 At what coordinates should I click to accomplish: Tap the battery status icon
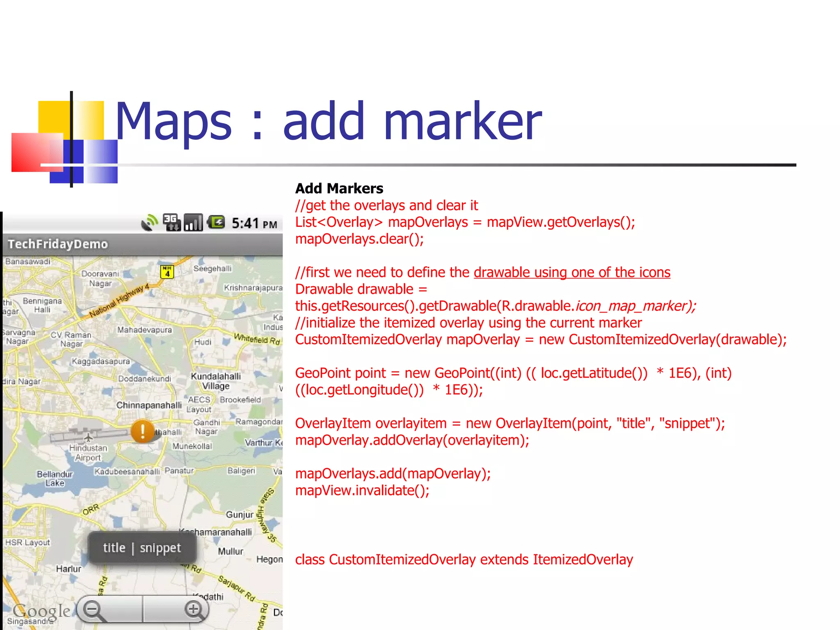pos(216,222)
